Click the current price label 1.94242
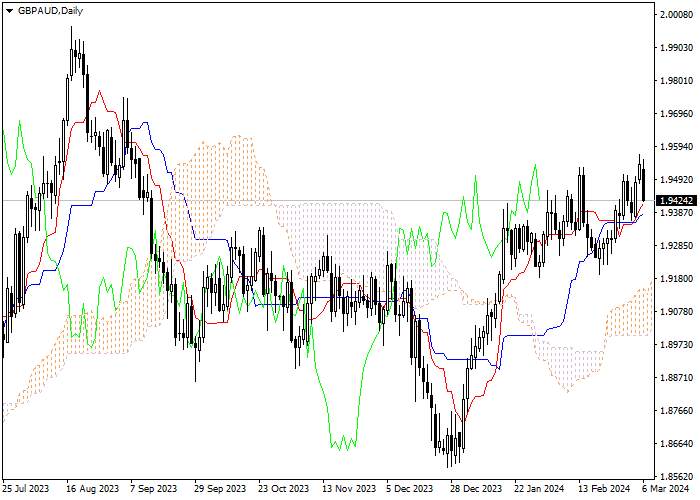700x500 pixels. click(x=676, y=200)
